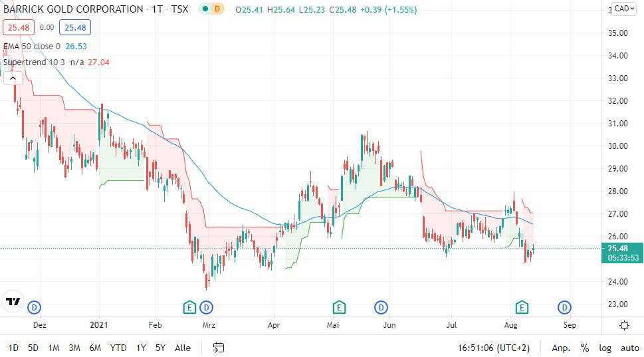The image size is (644, 357).
Task: Open the earnings marker in Aug
Action: point(522,307)
